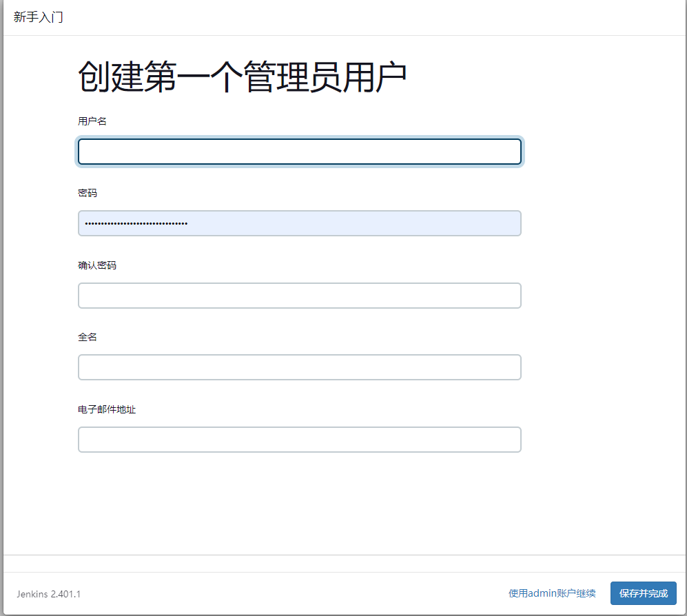Click the 用户名 label
687x616 pixels.
(92, 121)
